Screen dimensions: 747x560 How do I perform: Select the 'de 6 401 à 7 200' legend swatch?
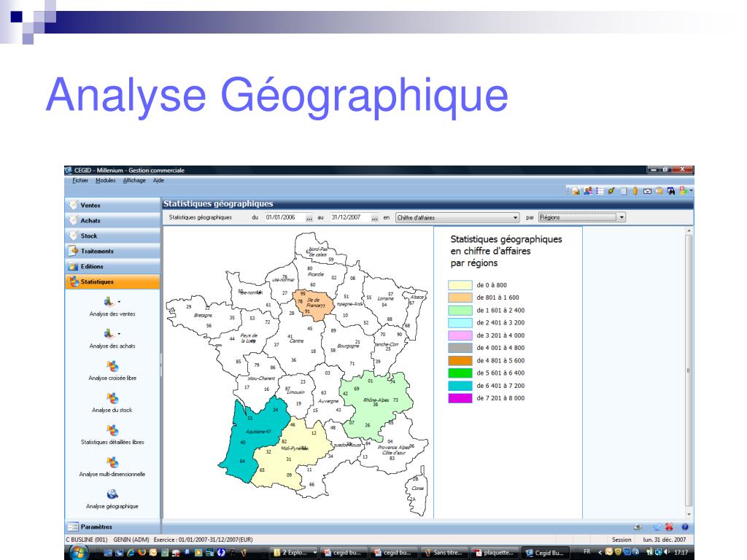click(460, 386)
